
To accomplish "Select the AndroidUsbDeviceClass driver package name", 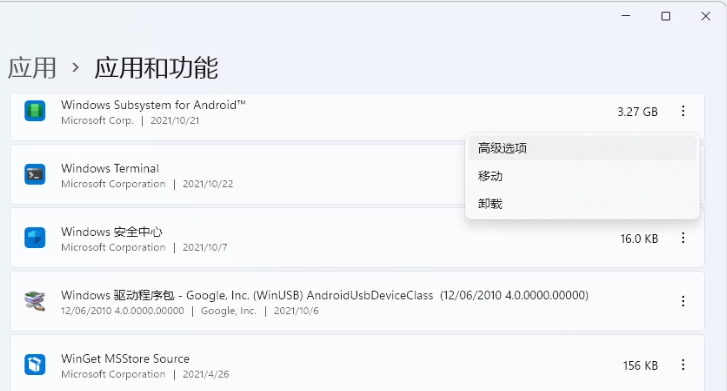I will coord(325,295).
